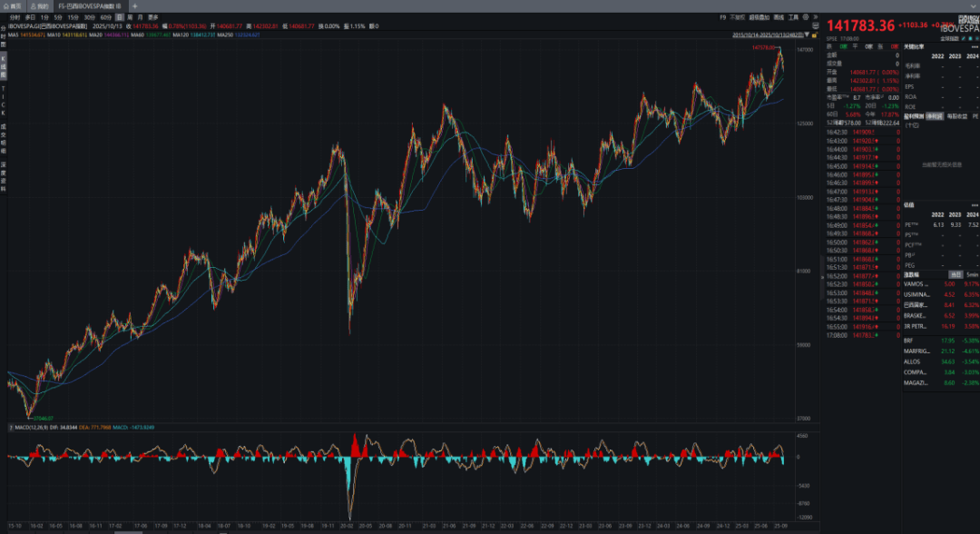Open the 画线 drawing tool
Screen dimensions: 980x534
778,16
